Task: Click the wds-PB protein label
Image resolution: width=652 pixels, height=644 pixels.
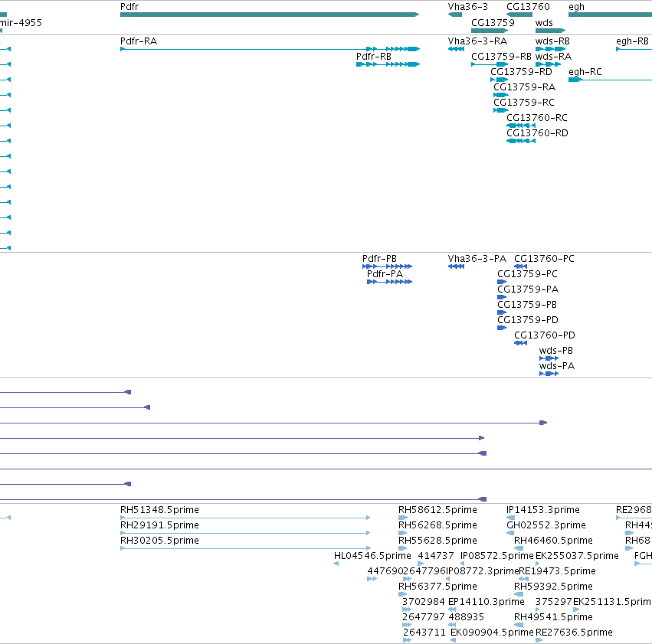Action: tap(556, 351)
